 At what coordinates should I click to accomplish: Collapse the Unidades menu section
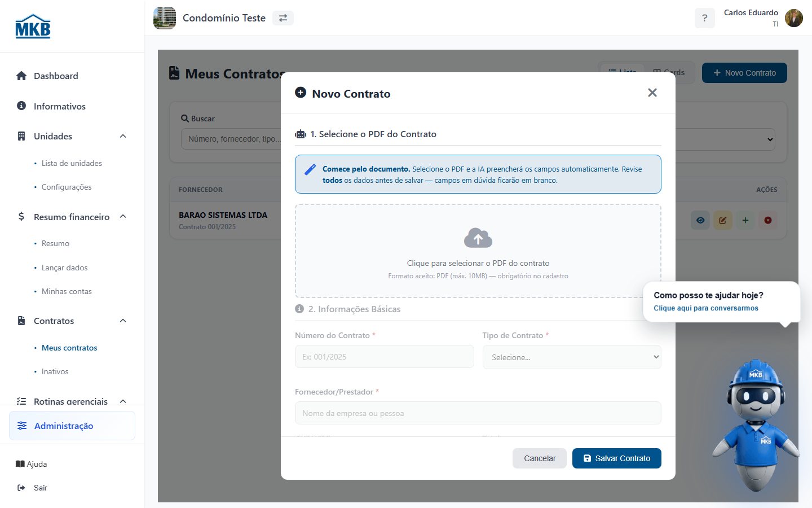(123, 136)
